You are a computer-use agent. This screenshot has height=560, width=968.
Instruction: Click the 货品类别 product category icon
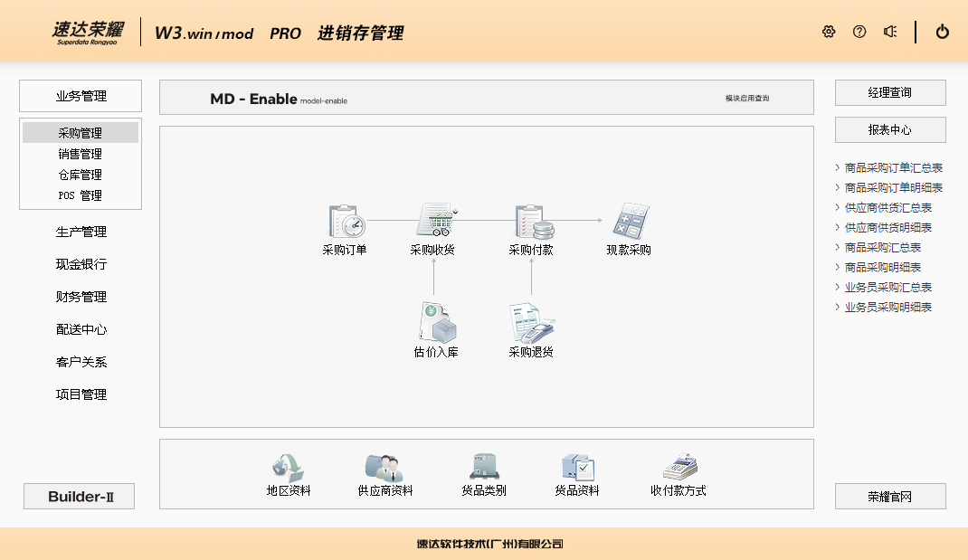(483, 468)
